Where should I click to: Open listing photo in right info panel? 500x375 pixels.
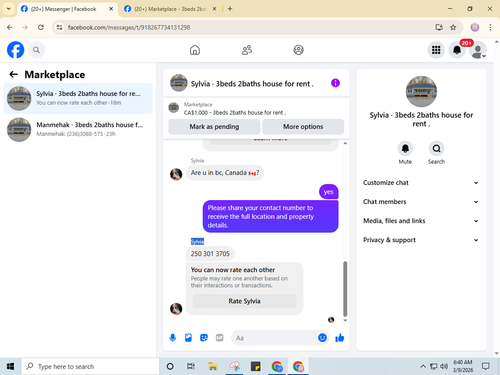[x=421, y=91]
